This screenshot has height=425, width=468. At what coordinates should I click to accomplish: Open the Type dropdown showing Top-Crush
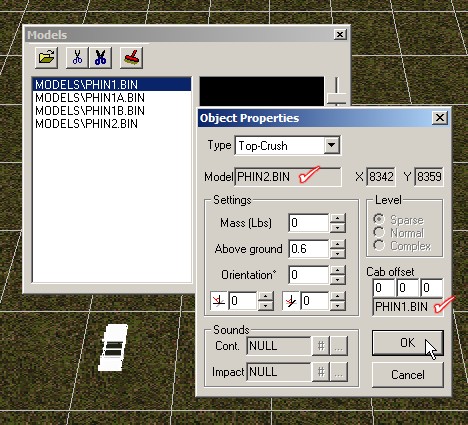point(332,145)
